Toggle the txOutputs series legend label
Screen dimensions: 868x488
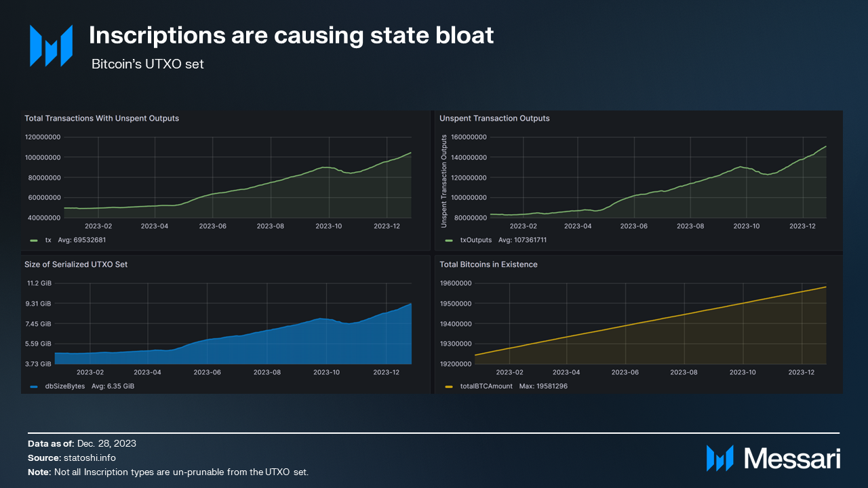pos(475,240)
